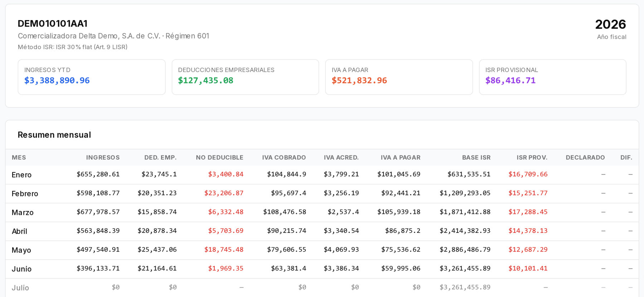Click Abril IVA a pagar $86,875.2

[403, 231]
